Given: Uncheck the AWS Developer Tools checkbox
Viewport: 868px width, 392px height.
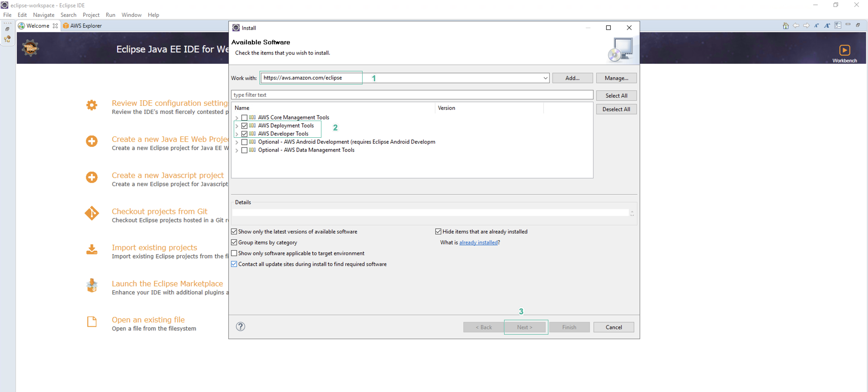Looking at the screenshot, I should [x=244, y=134].
